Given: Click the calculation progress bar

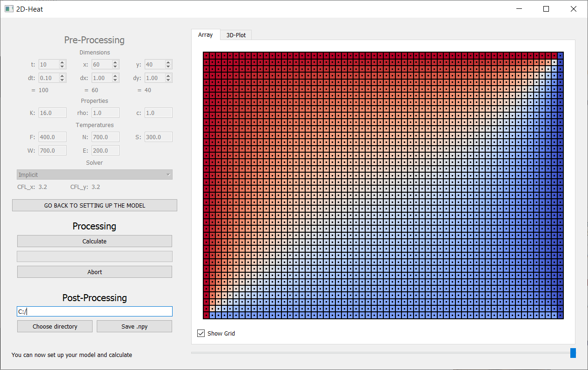Looking at the screenshot, I should (94, 256).
